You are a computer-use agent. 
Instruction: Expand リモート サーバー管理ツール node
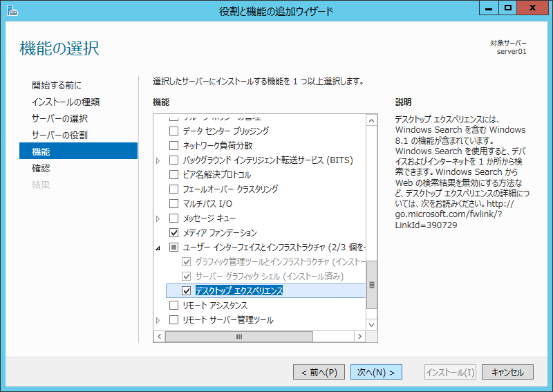coord(158,320)
